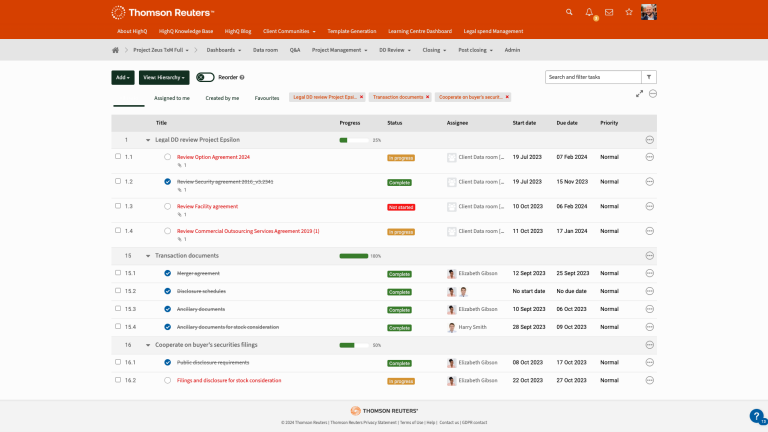
Task: Open the Review Facility agreement task
Action: tap(207, 206)
